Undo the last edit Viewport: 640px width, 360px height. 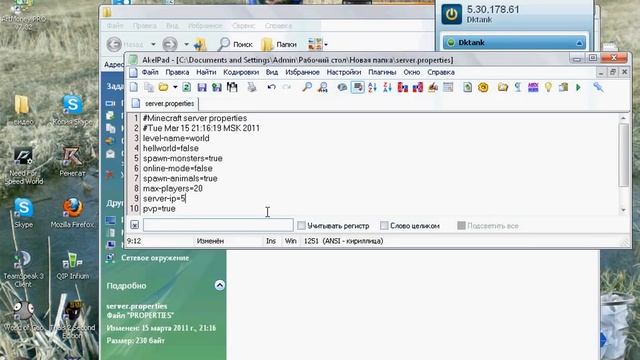click(271, 87)
